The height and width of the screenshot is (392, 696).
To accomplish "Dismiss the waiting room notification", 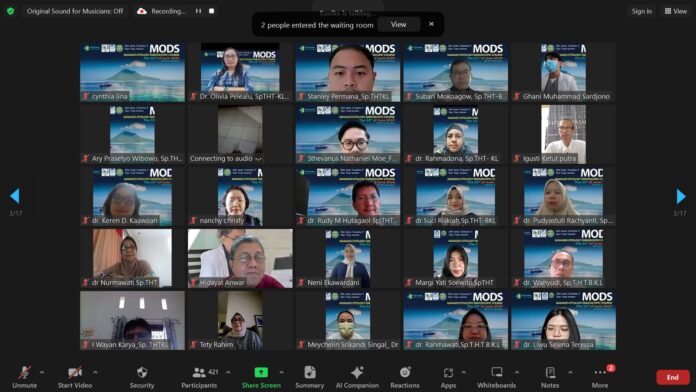I will (431, 24).
